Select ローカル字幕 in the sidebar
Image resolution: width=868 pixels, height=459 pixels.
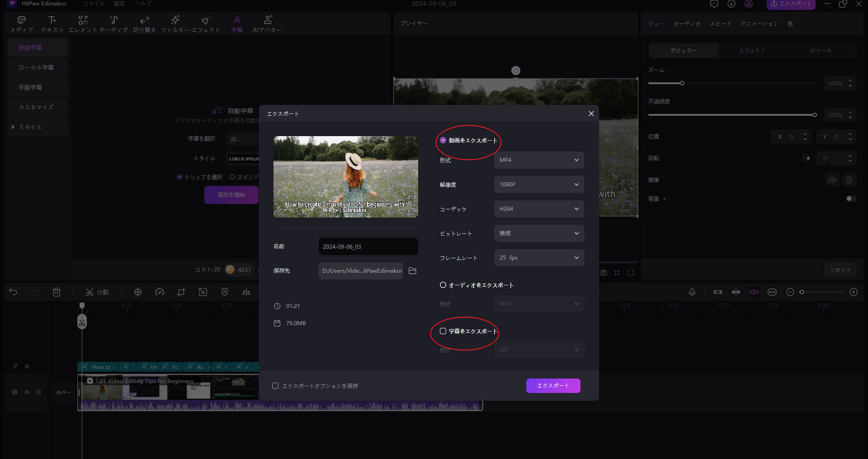coord(38,67)
